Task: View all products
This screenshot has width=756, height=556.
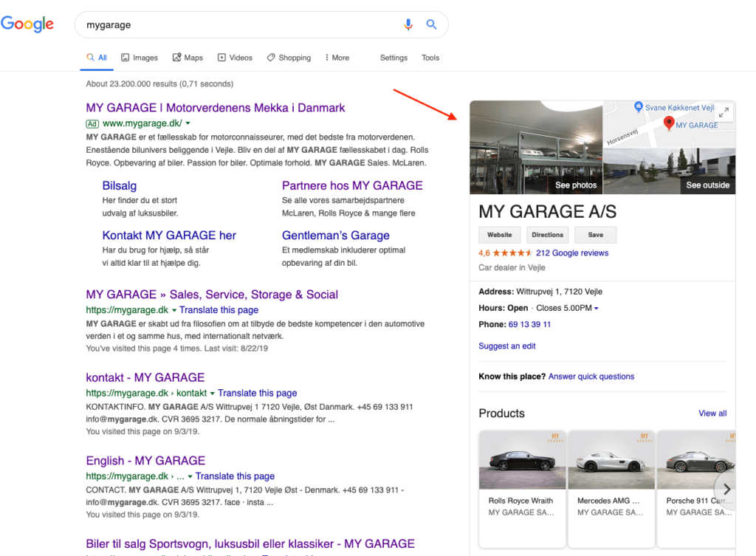Action: pos(712,413)
